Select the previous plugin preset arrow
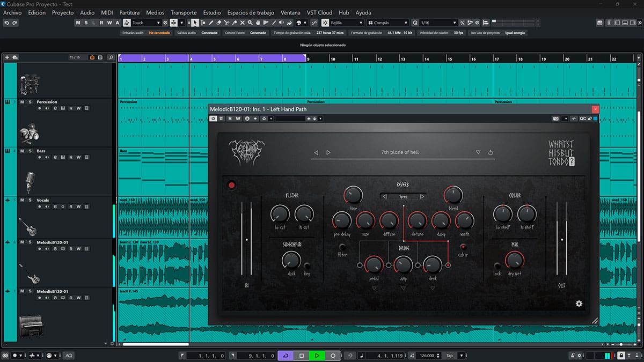Screen dimensions: 644x362 point(316,153)
